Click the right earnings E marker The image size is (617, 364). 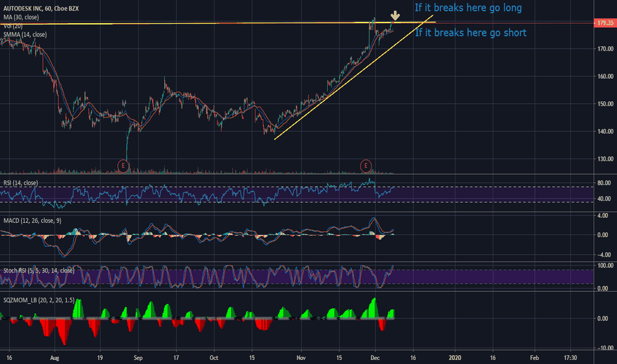(366, 165)
